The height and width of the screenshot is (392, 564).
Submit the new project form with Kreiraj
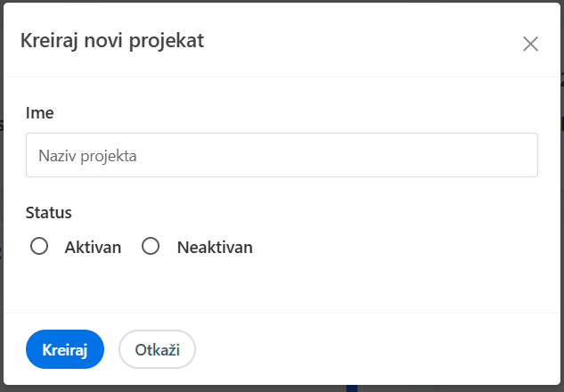(x=65, y=349)
